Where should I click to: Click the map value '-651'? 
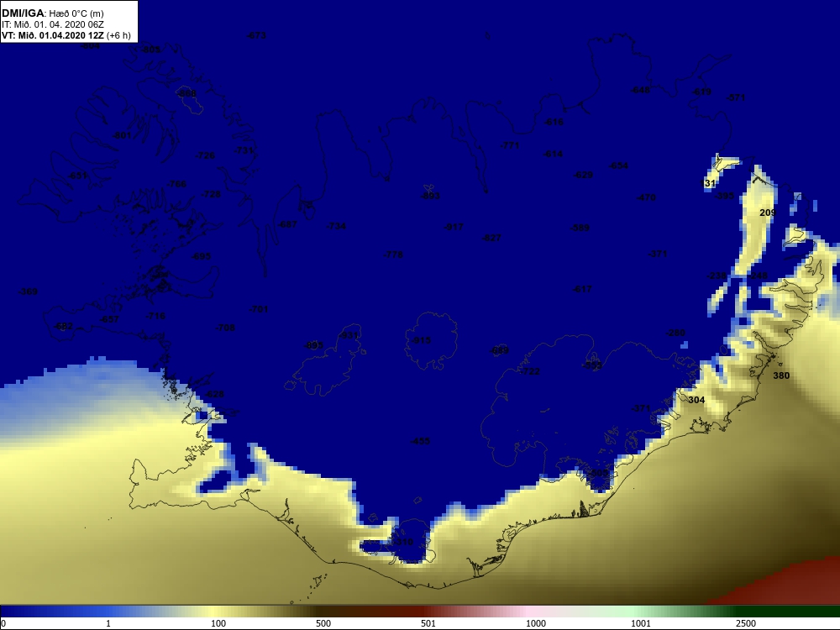click(78, 176)
